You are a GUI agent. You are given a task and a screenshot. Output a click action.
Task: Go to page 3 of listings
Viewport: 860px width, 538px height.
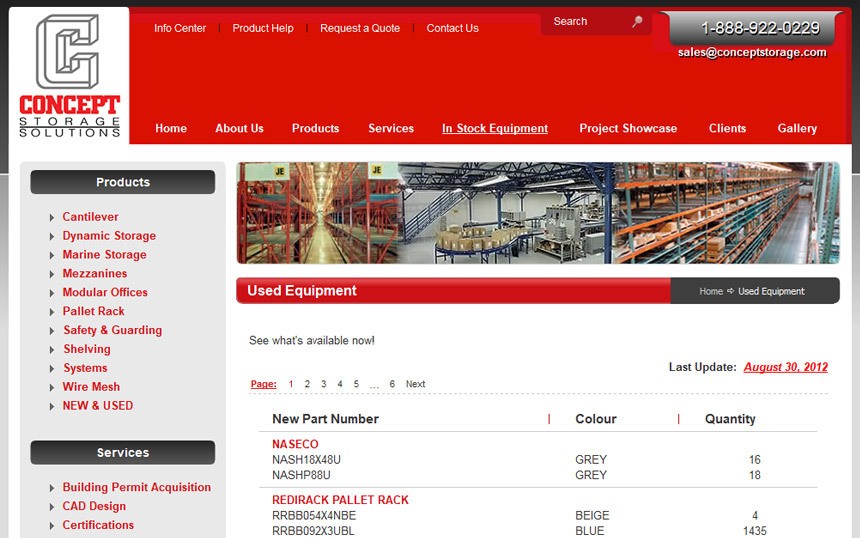click(x=324, y=384)
